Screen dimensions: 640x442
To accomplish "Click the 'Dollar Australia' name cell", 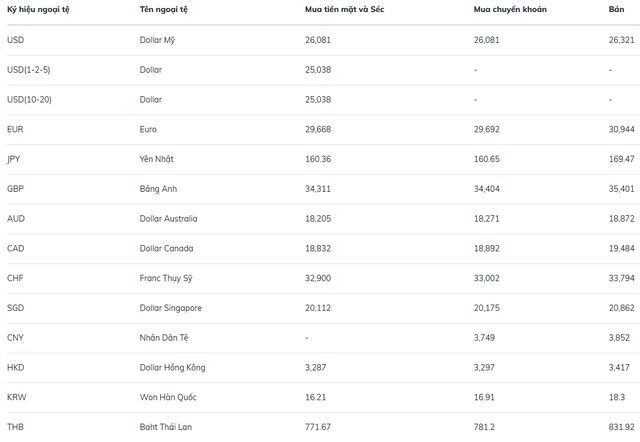I will click(169, 218).
